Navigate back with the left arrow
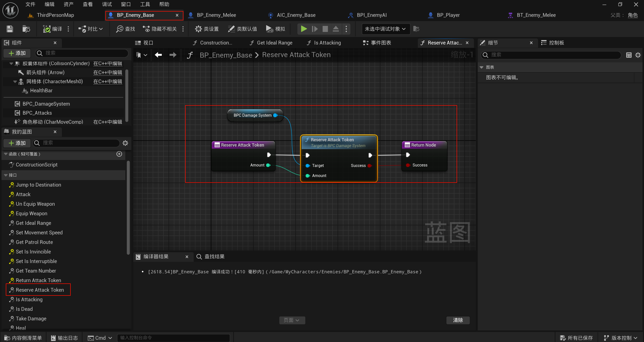 coord(158,55)
